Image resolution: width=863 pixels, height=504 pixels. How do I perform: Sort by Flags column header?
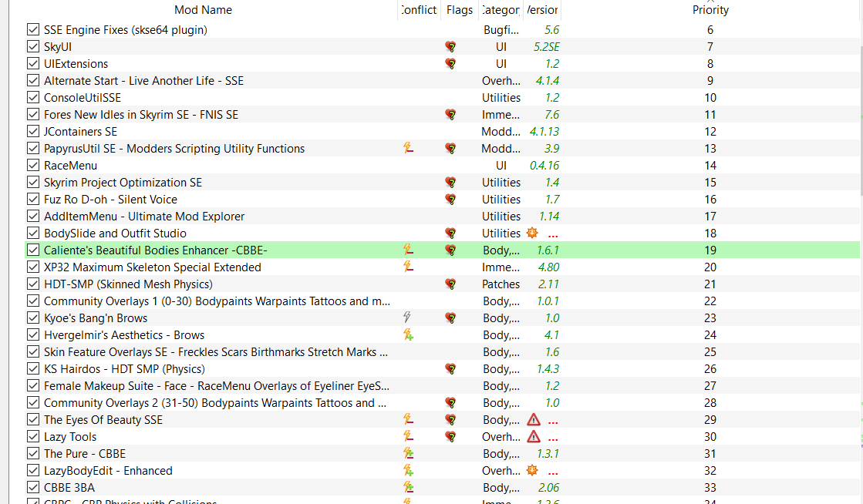pyautogui.click(x=460, y=10)
